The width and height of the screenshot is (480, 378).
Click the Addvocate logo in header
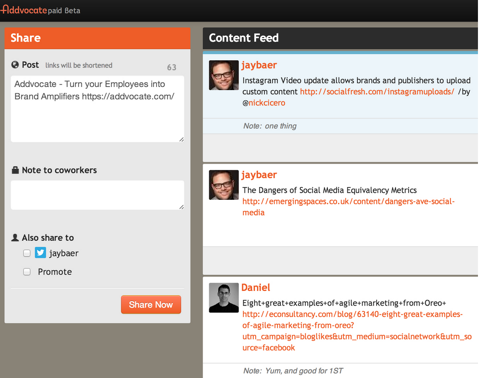pyautogui.click(x=24, y=9)
